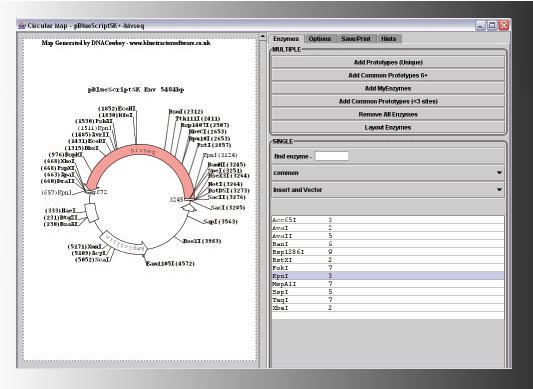
Task: Open the 'Insert and Vector' dropdown
Action: click(388, 189)
